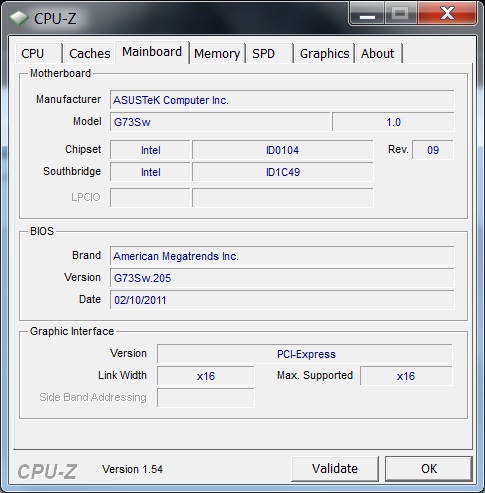Click the Southbridge label

pyautogui.click(x=72, y=171)
